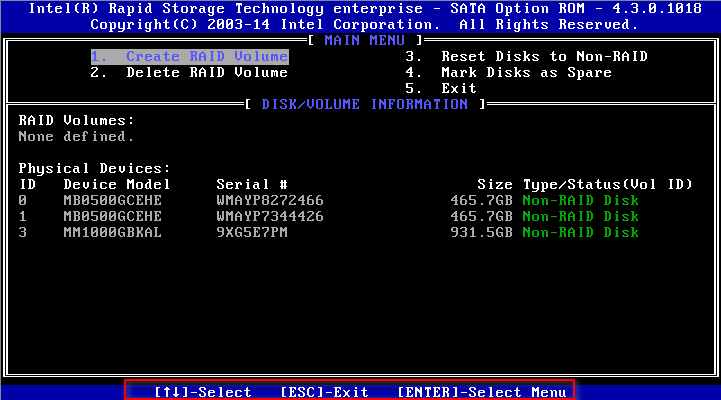
Task: Click MB0500GCEHE model beside WMAYP8272466
Action: coord(113,200)
